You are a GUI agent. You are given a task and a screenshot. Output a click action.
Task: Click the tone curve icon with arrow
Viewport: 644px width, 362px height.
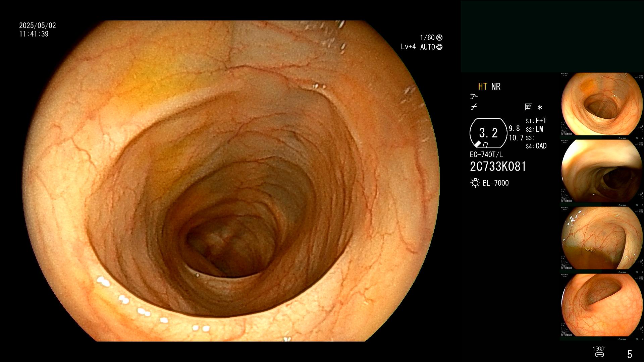[x=474, y=97]
